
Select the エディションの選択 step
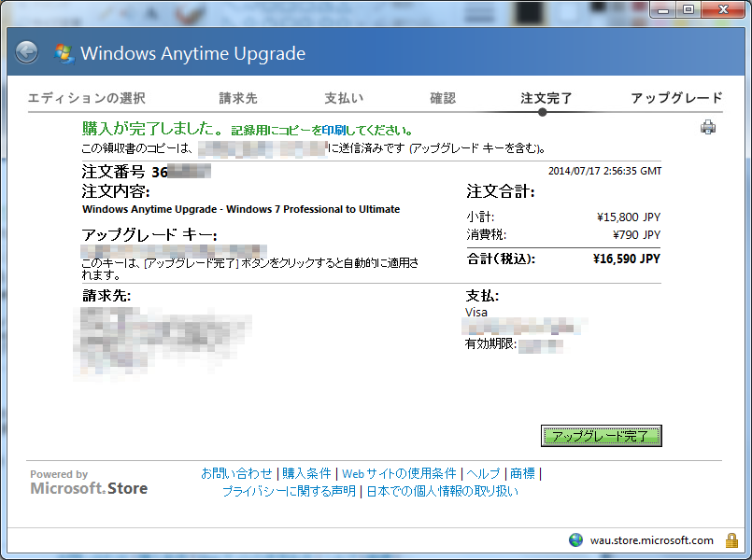(87, 98)
